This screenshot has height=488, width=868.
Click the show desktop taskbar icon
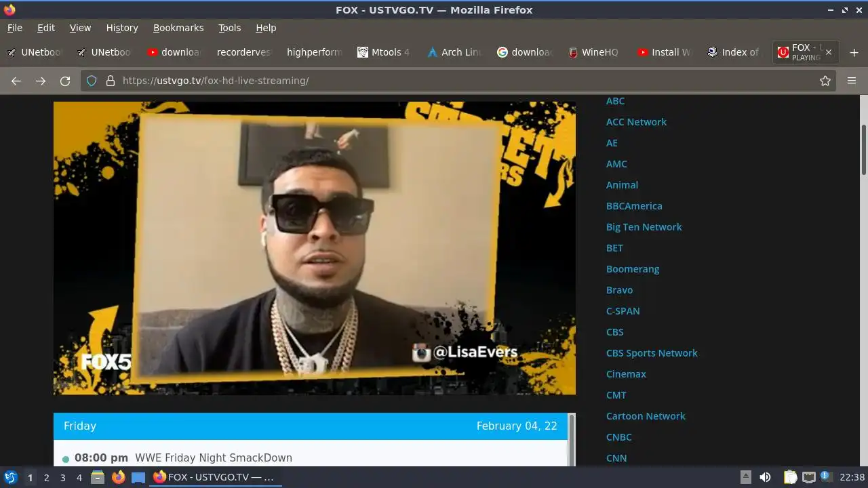point(138,477)
